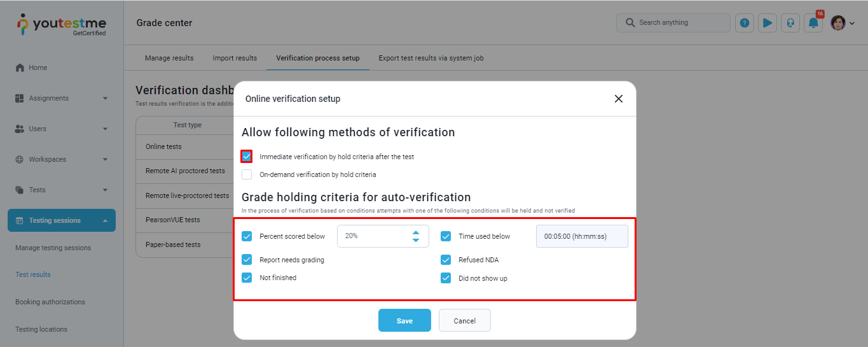
Task: Open the user profile avatar dropdown
Action: [842, 23]
